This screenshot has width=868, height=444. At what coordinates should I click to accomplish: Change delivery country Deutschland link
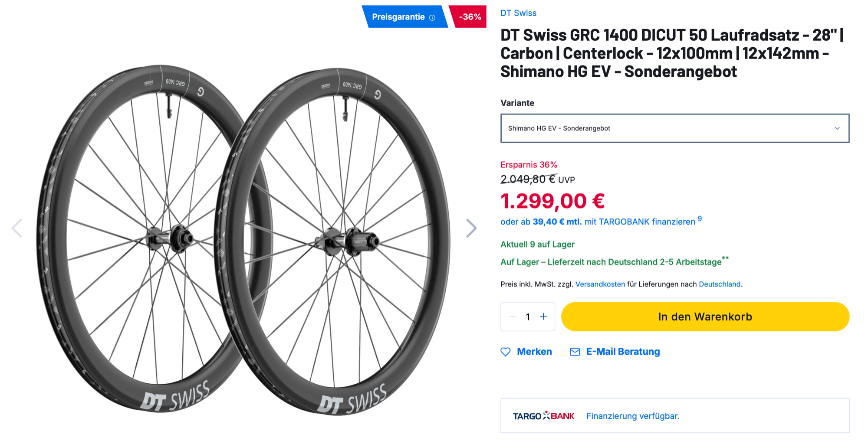(x=719, y=284)
